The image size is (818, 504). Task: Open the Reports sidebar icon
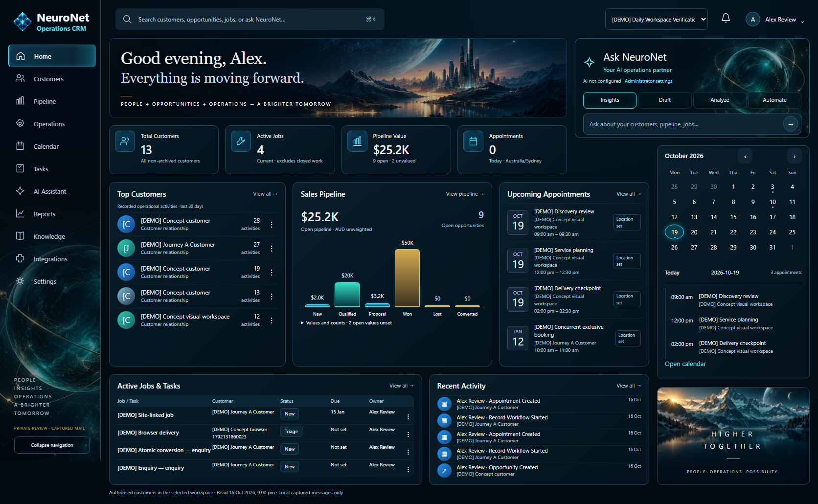pos(20,214)
